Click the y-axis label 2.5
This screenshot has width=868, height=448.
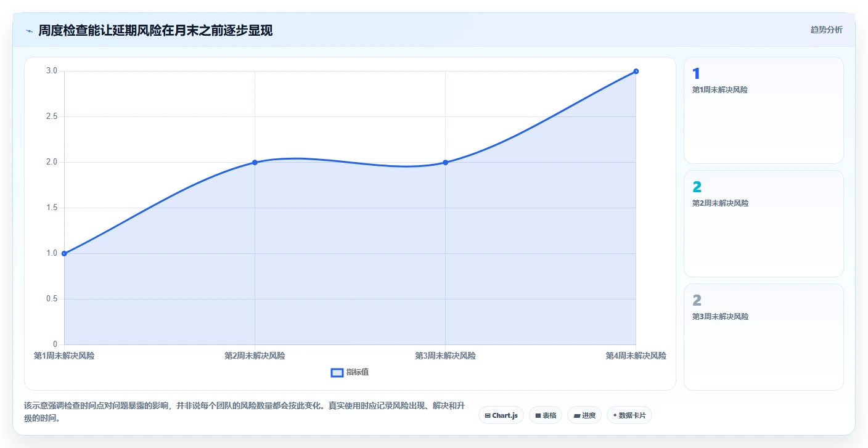tap(52, 116)
